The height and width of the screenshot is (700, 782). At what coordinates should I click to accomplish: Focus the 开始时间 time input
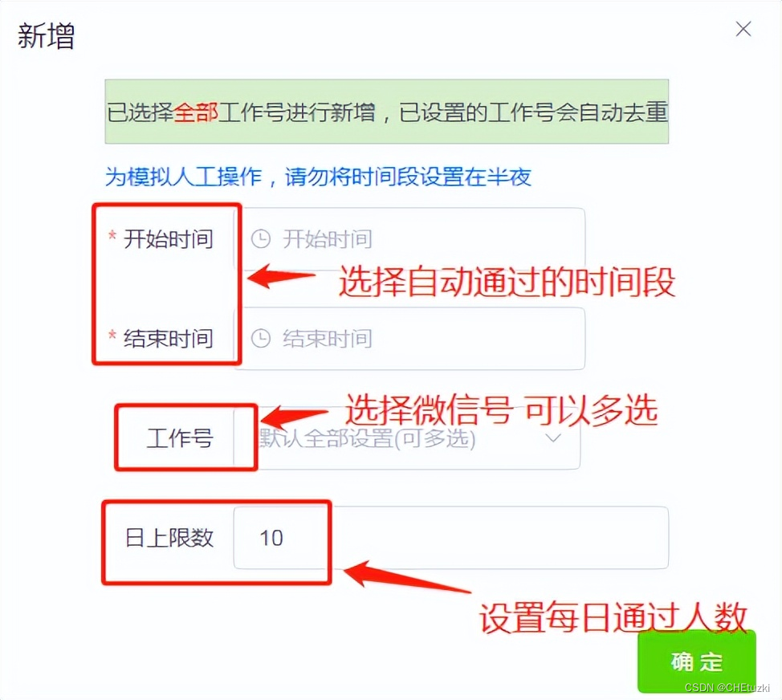[409, 238]
